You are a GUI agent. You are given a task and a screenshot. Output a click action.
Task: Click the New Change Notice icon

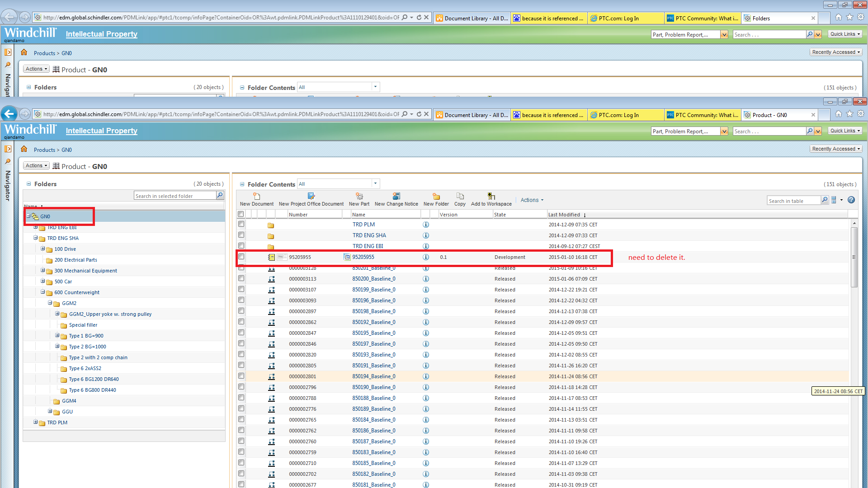pos(396,196)
